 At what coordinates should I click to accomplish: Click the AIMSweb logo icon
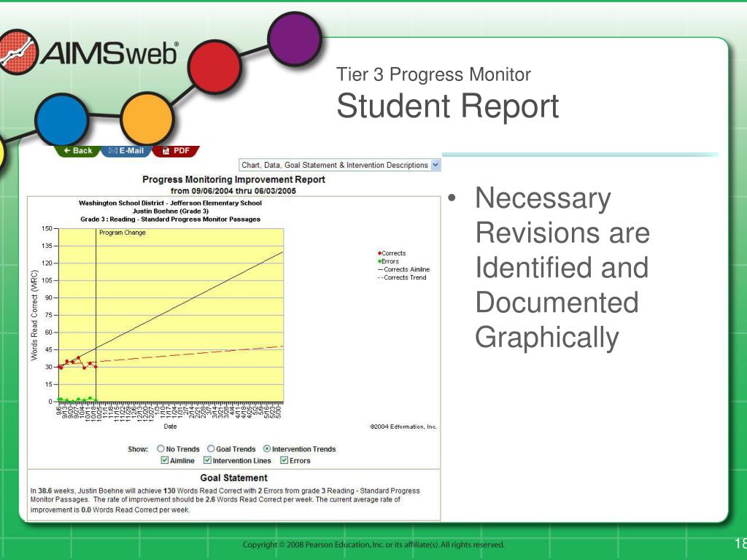[x=18, y=52]
